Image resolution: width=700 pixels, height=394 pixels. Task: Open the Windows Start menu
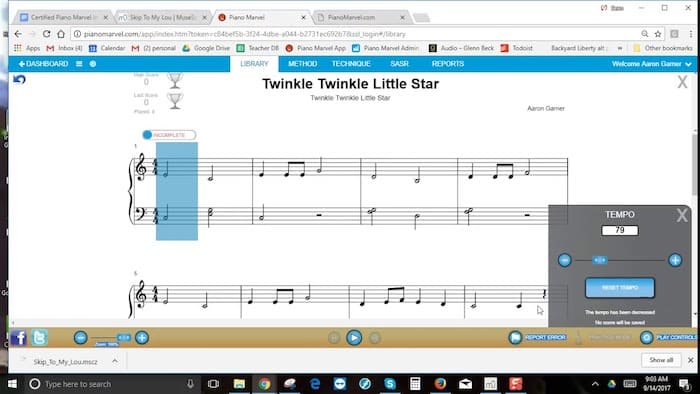12,384
